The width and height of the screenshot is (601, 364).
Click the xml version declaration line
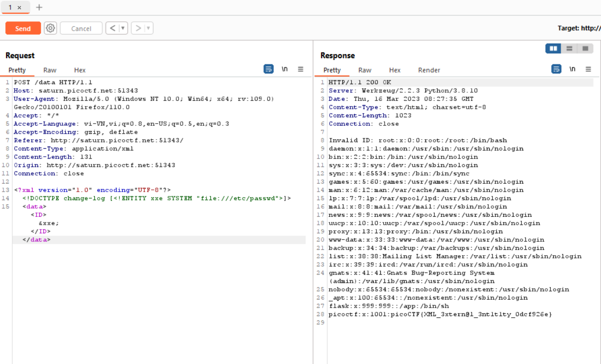(x=92, y=190)
